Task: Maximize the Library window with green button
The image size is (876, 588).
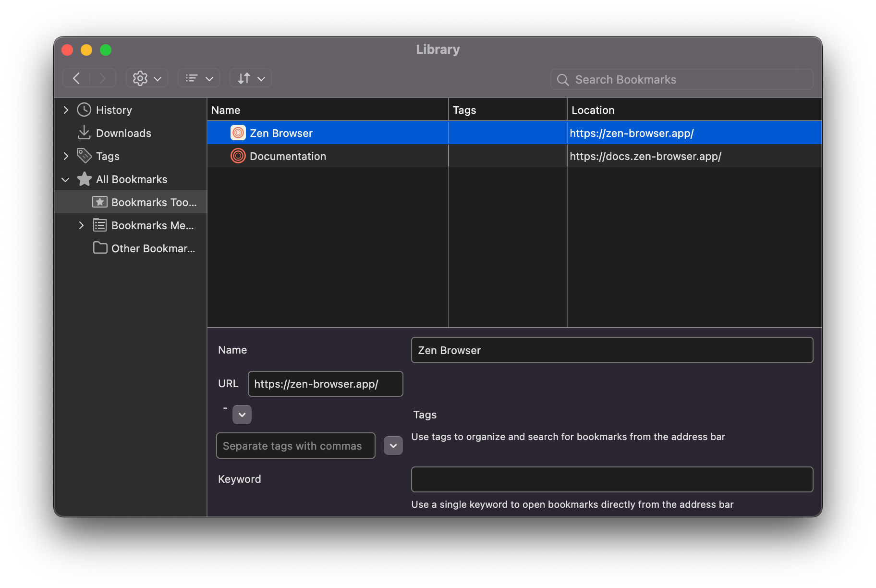Action: 106,50
